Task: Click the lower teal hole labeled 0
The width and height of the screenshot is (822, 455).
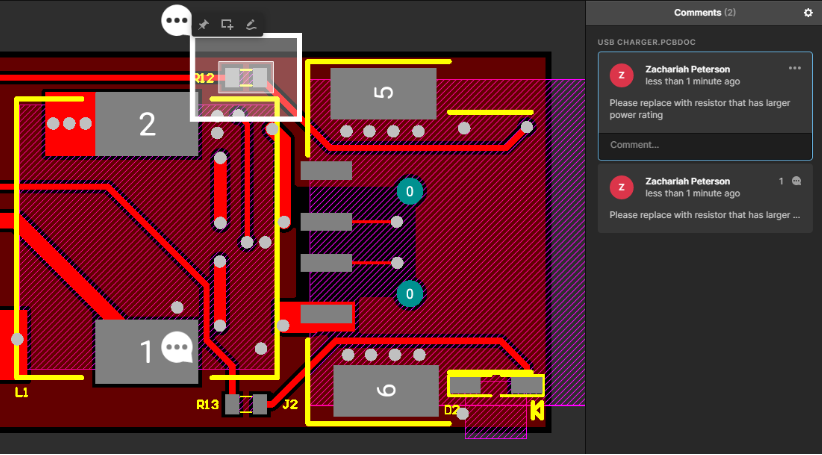Action: coord(409,294)
